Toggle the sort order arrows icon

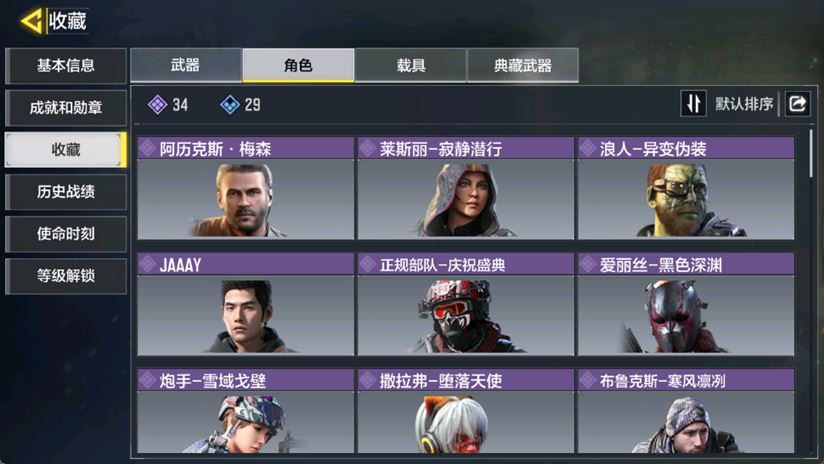coord(693,104)
